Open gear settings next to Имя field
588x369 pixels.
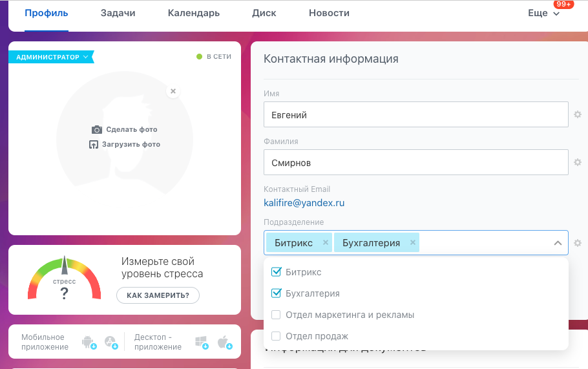point(578,114)
